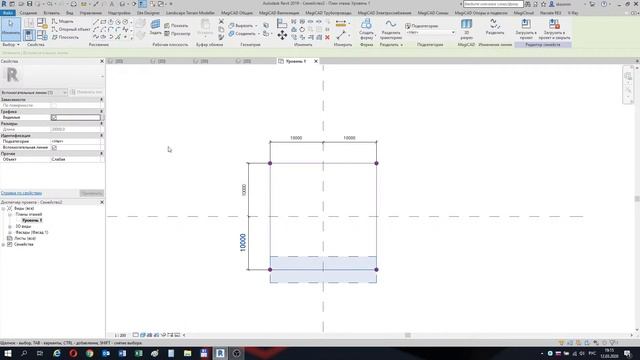Click the Show work plane (Показать) button
The width and height of the screenshot is (640, 360).
(176, 26)
